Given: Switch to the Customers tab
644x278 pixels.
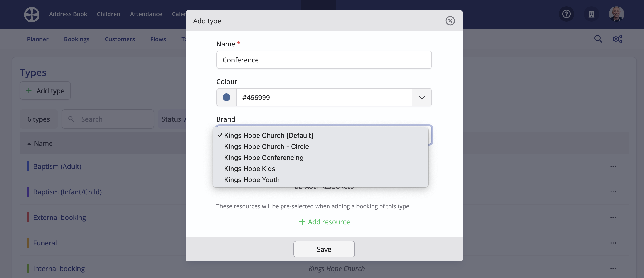Looking at the screenshot, I should click(120, 39).
